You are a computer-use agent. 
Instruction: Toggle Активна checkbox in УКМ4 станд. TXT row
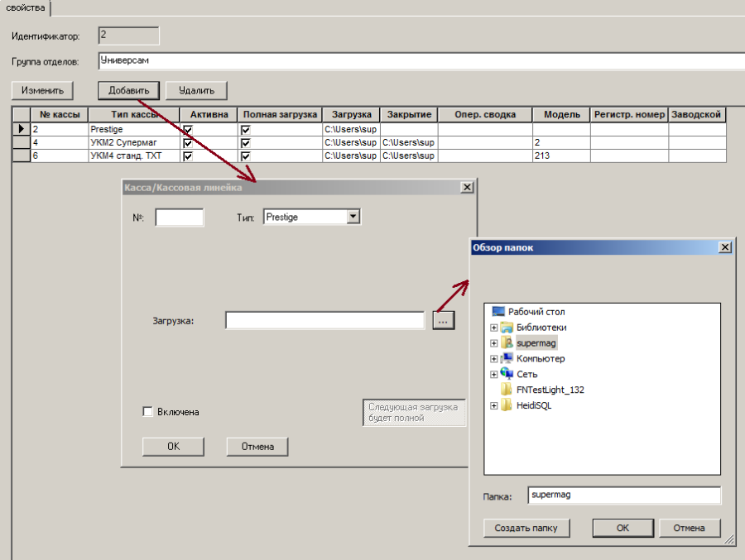[x=188, y=156]
